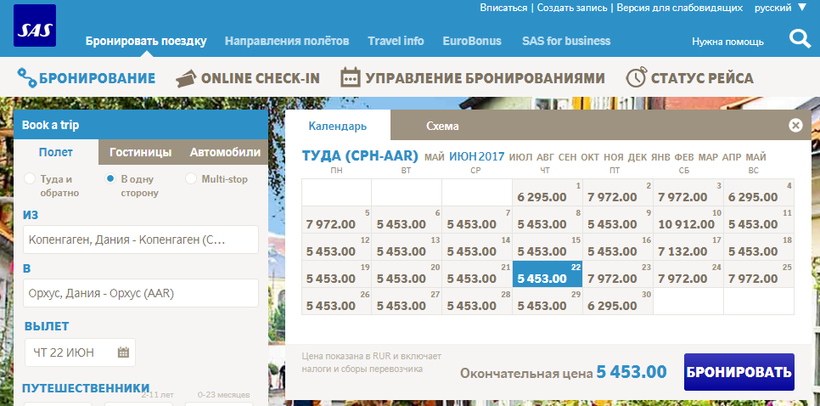820x406 pixels.
Task: Close the calendar panel with X
Action: (x=796, y=126)
